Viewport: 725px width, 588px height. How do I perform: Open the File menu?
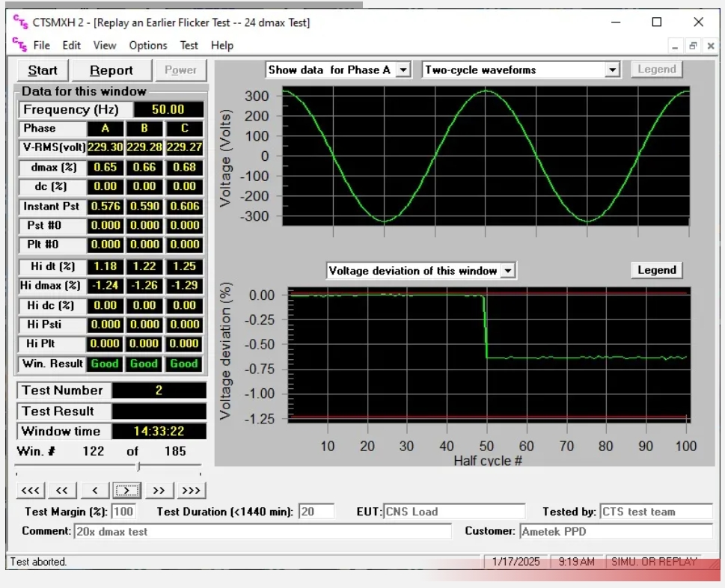(x=42, y=45)
